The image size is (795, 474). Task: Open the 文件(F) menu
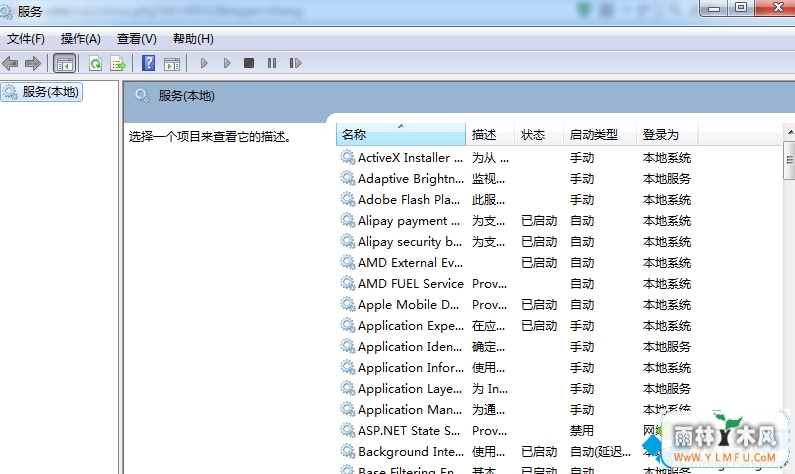coord(26,39)
